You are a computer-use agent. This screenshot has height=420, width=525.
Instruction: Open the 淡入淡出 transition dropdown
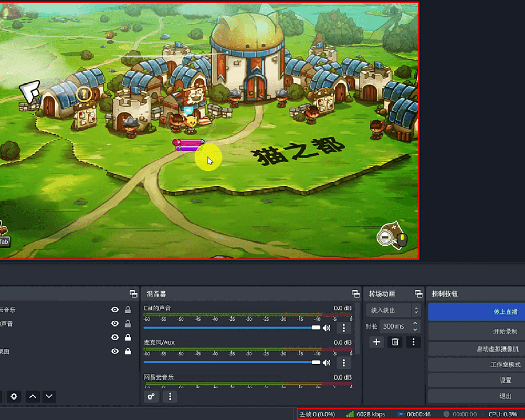(x=394, y=310)
